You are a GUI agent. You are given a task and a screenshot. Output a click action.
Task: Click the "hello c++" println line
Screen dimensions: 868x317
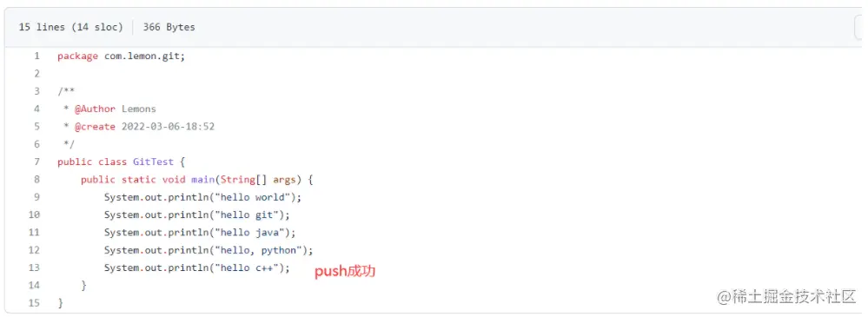(196, 268)
